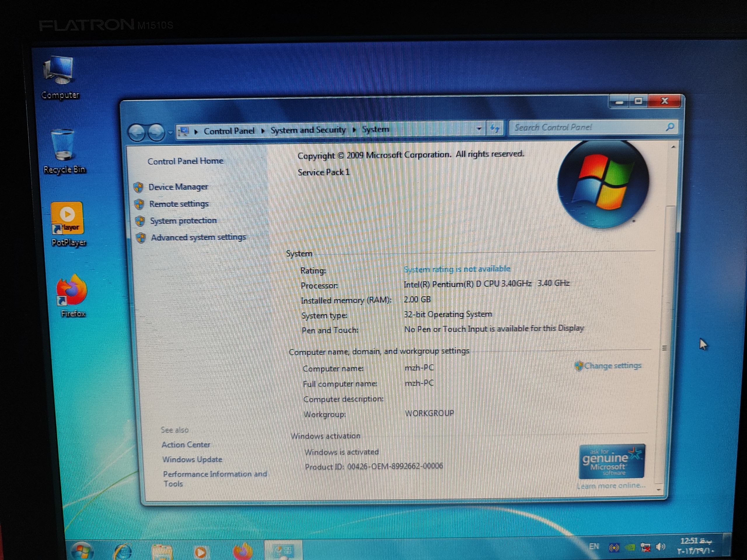Image resolution: width=747 pixels, height=560 pixels.
Task: Click the back navigation arrow
Action: pos(137,132)
